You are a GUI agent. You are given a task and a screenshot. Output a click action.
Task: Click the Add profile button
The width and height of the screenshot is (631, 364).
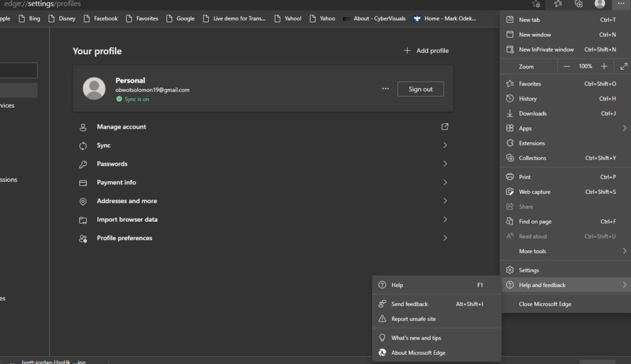point(426,51)
